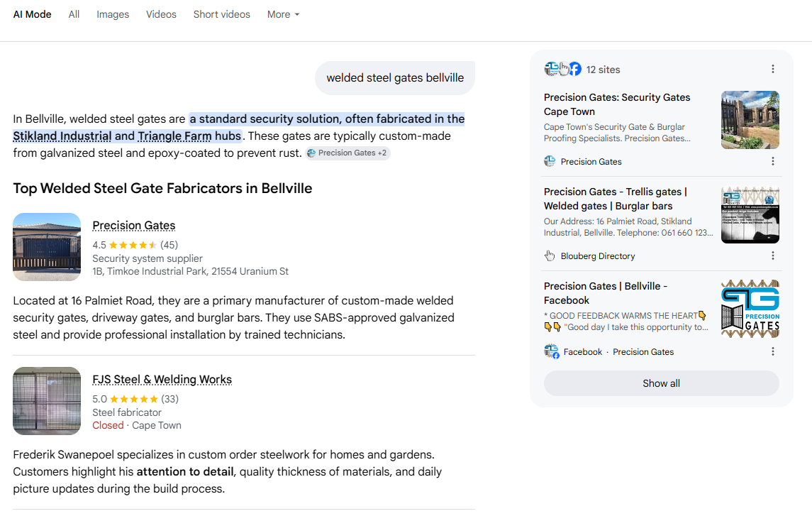This screenshot has width=812, height=516.
Task: Open options for the Facebook source
Action: [x=773, y=351]
